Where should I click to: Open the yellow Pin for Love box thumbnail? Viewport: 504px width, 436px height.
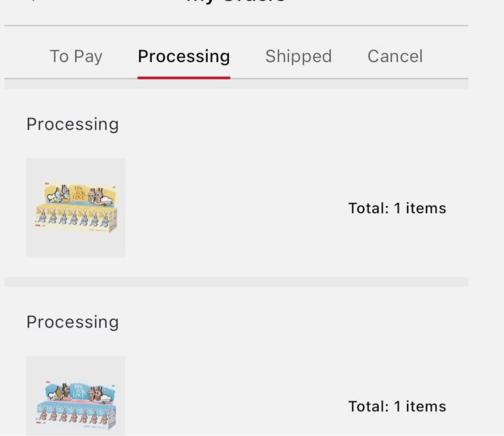tap(76, 207)
